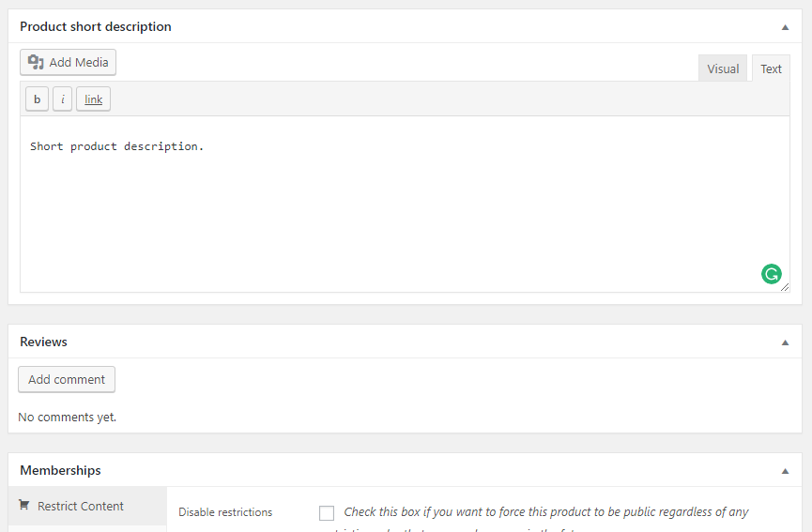Apply italic with the i button
This screenshot has width=812, height=532.
[63, 99]
